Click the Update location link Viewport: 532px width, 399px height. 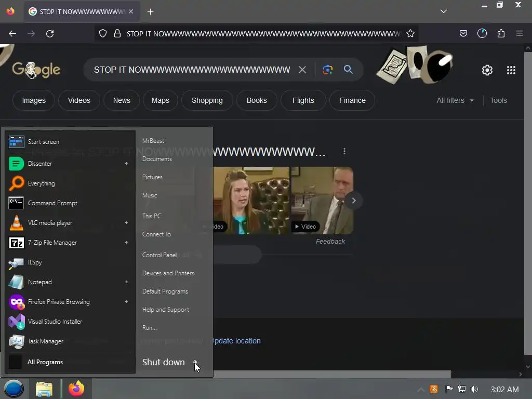tap(236, 341)
